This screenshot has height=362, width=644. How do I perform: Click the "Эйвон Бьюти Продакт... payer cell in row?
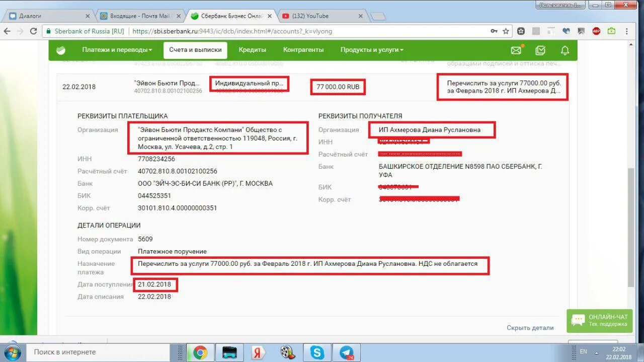[168, 83]
